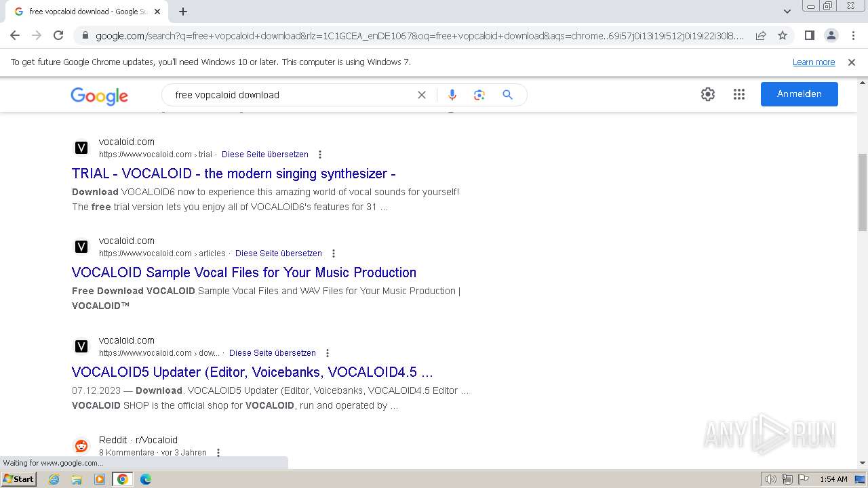Click the magnifier search button
Screen dimensions: 868x488
(x=507, y=95)
